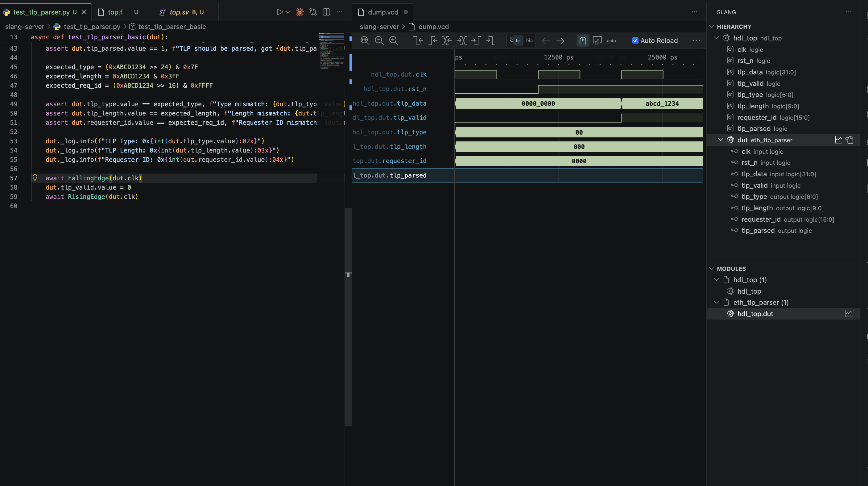Click the second icon on dut eth_tlp_parser row
The width and height of the screenshot is (868, 486).
(x=849, y=140)
